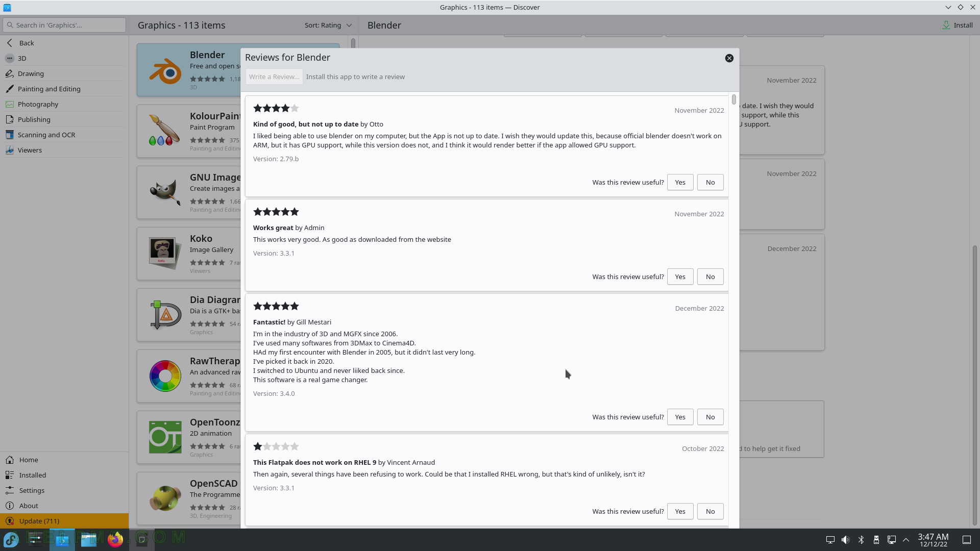Viewport: 980px width, 551px height.
Task: Vote Yes on Vincent Arnaud's RHEL 9 review
Action: tap(680, 511)
